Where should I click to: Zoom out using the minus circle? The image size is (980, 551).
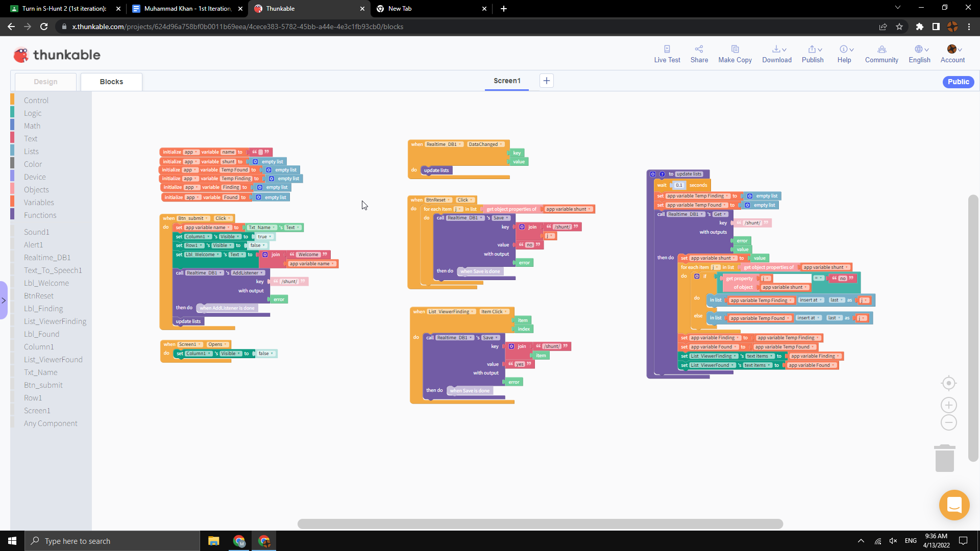(948, 422)
